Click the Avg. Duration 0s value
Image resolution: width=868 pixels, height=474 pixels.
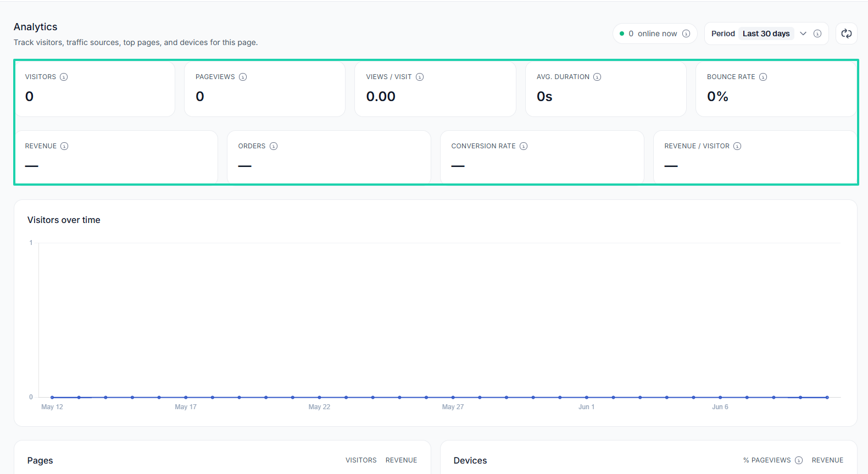pyautogui.click(x=544, y=97)
